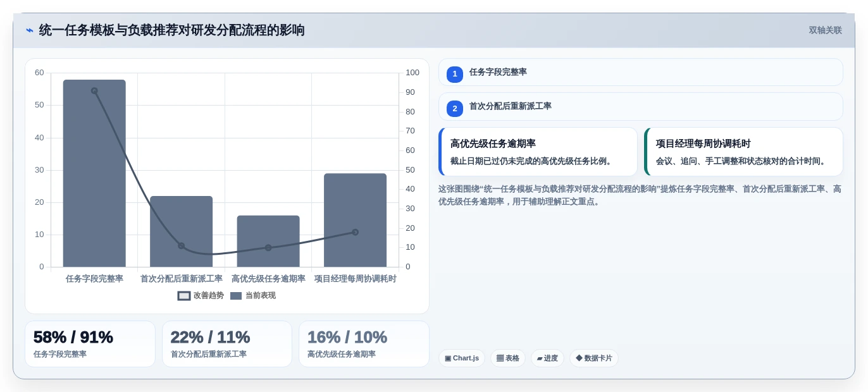Click the 双轴关联 label in header
868x392 pixels.
(x=825, y=30)
